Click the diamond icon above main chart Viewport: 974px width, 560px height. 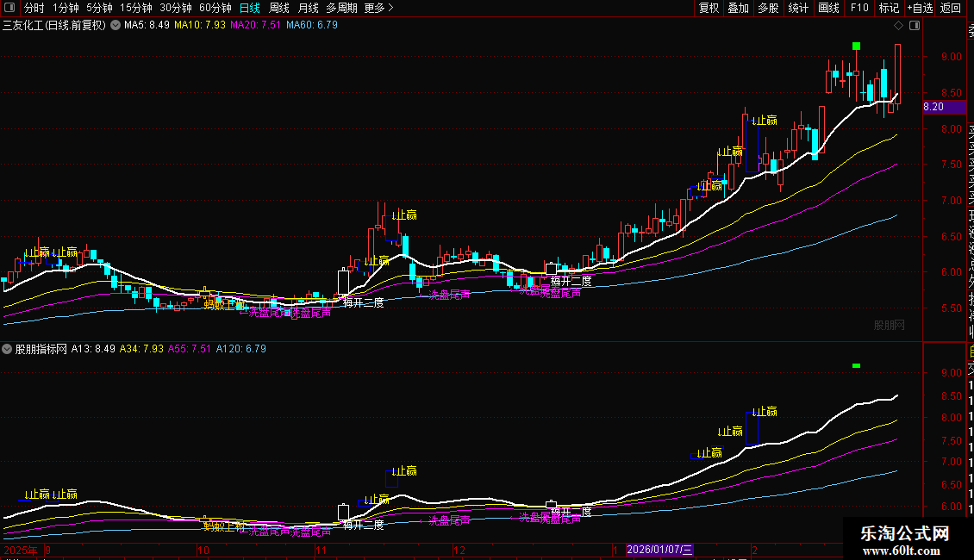coord(898,26)
